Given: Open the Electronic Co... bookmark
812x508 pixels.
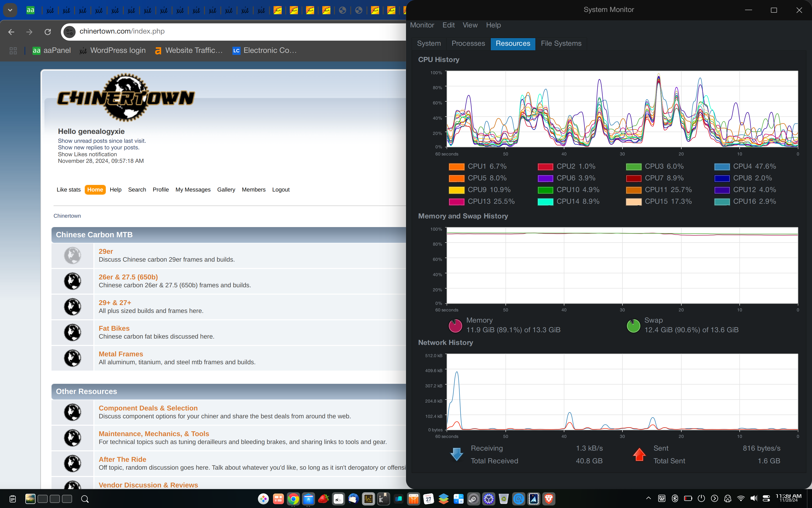Looking at the screenshot, I should [x=265, y=51].
